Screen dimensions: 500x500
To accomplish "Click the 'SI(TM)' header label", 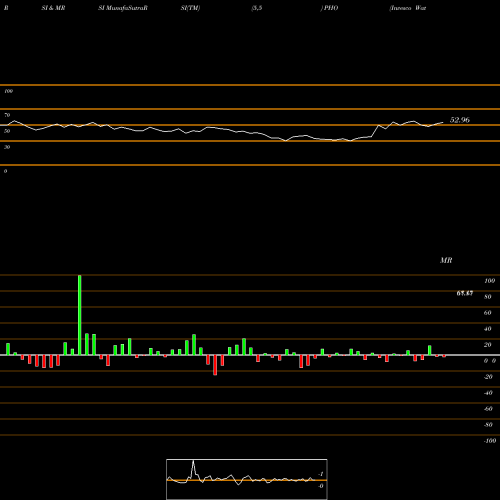I will pos(190,8).
